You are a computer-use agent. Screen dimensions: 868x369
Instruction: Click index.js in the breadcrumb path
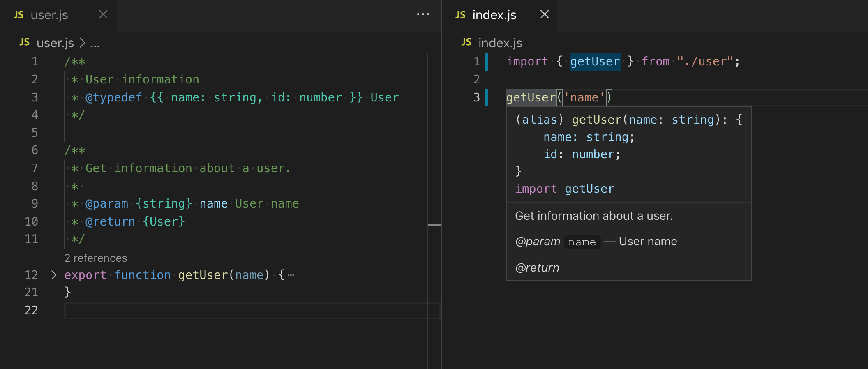pos(500,43)
